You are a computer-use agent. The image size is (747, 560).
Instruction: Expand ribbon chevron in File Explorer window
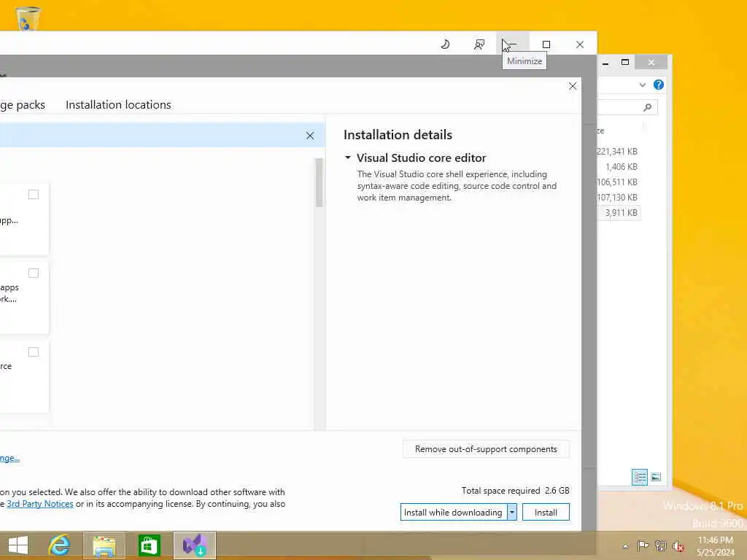click(642, 85)
